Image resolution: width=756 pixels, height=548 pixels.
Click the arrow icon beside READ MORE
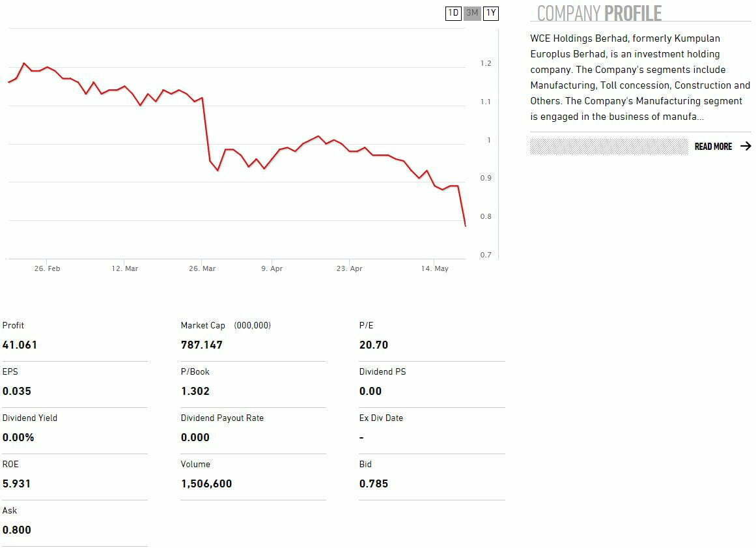click(746, 147)
